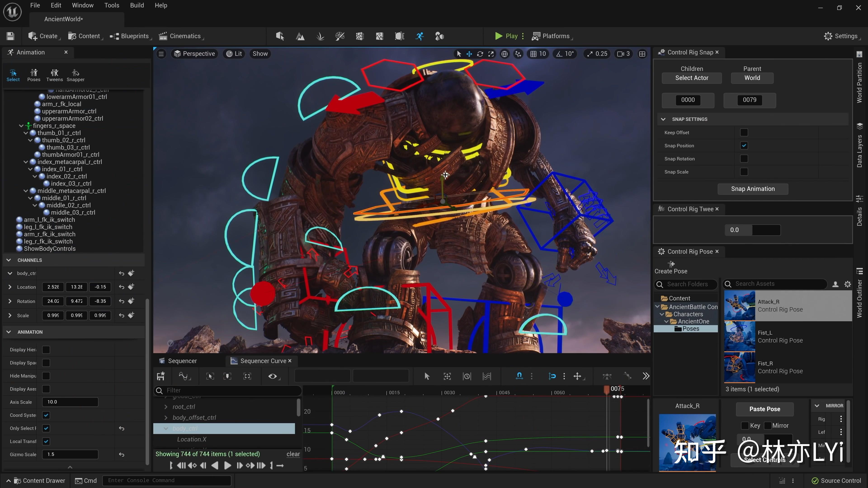
Task: Click the Control Rig Tween 0.0 slider
Action: coord(752,230)
